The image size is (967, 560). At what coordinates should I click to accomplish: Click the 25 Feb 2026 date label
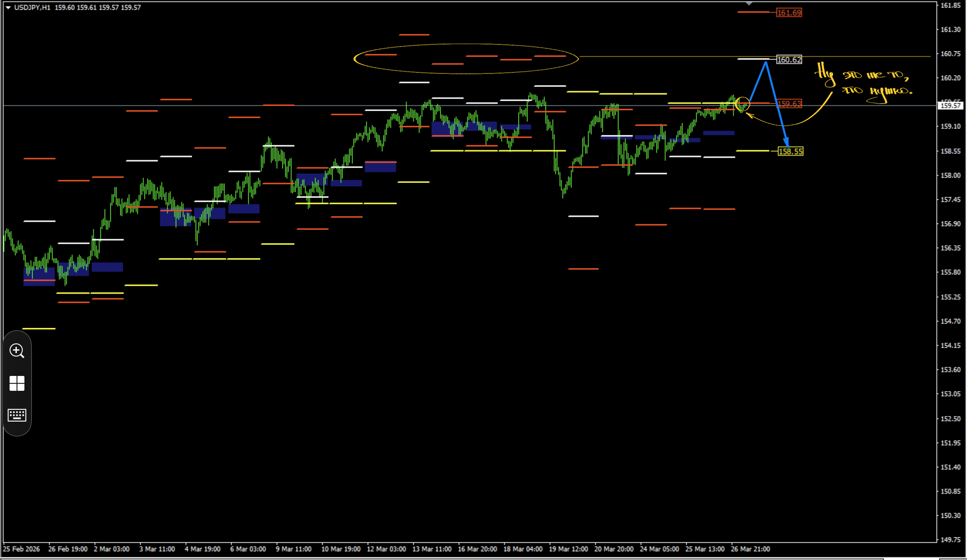tap(22, 549)
